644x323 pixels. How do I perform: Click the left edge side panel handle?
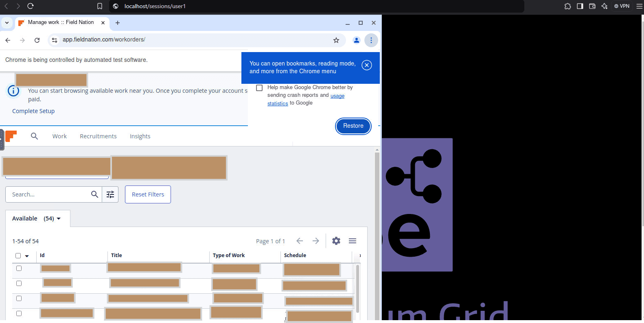[2, 140]
